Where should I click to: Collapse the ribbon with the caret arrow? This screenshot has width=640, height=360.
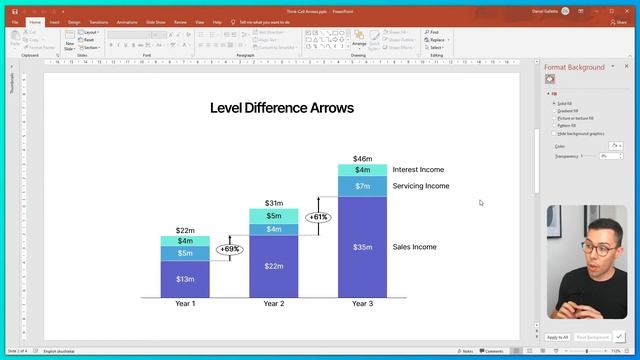pos(630,56)
